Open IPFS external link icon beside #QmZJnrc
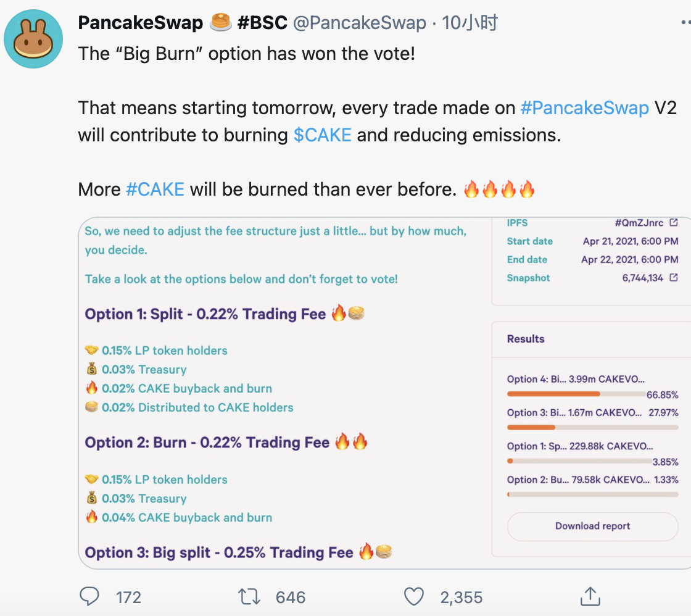This screenshot has height=616, width=691. pyautogui.click(x=673, y=222)
